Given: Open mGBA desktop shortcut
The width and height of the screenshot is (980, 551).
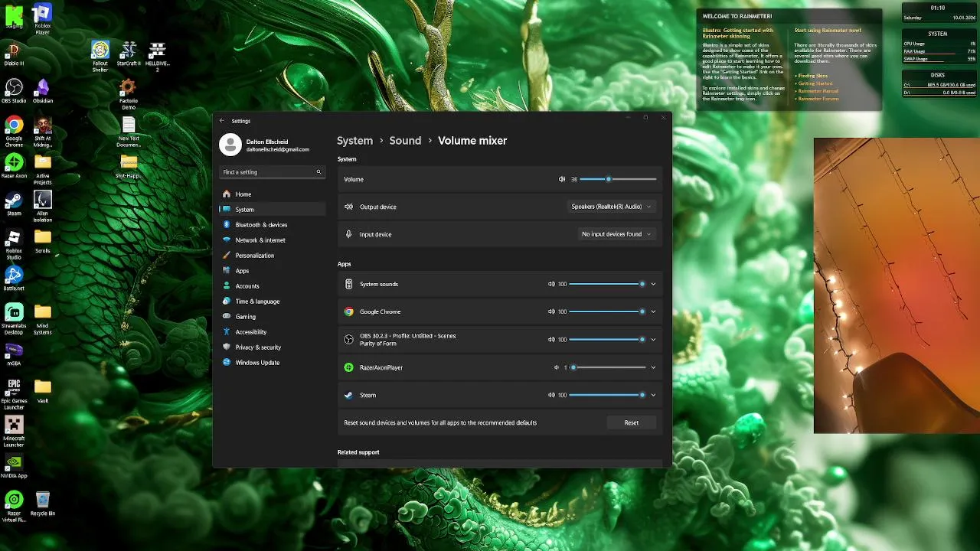Looking at the screenshot, I should [14, 354].
